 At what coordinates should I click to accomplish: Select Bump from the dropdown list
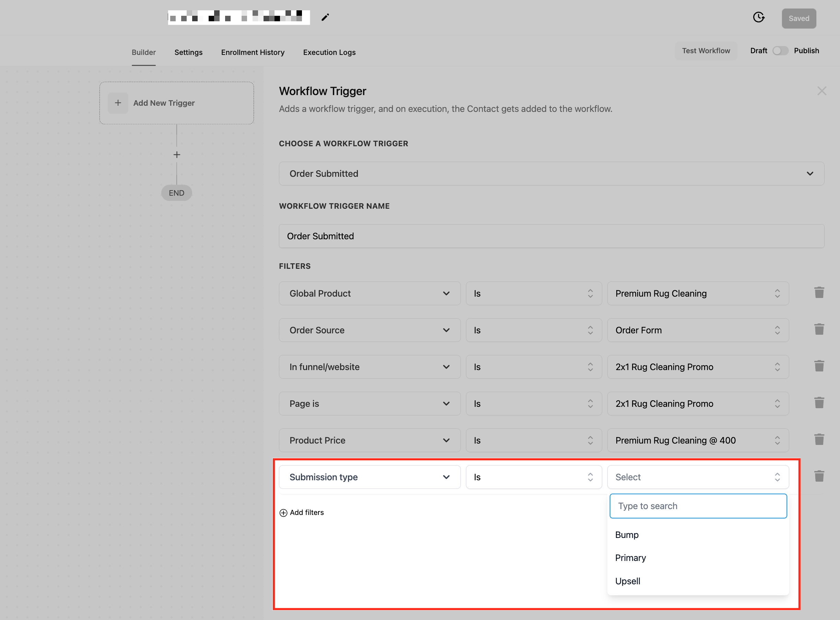pyautogui.click(x=627, y=535)
